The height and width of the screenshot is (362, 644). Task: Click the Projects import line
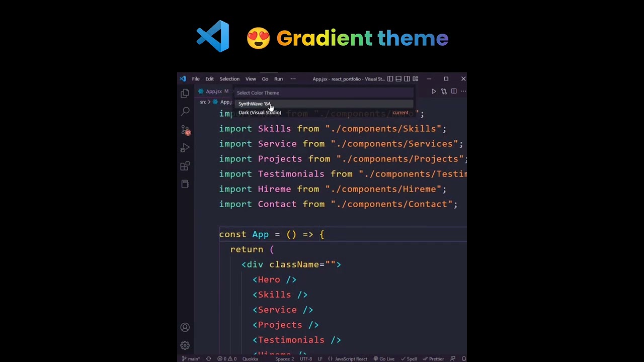(x=343, y=159)
